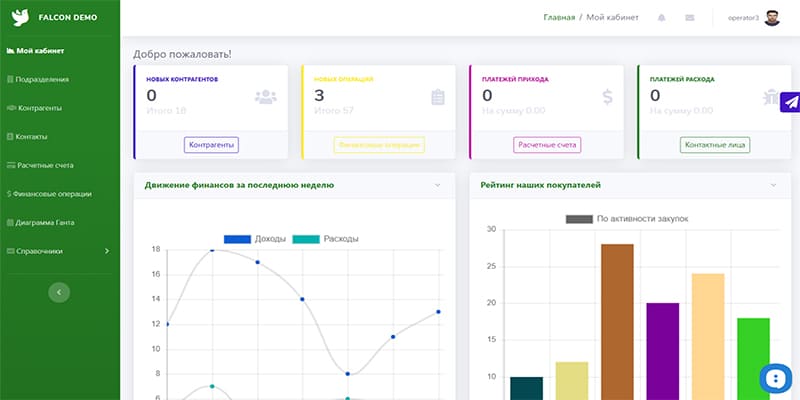Toggle По активности закупок legend item

626,219
